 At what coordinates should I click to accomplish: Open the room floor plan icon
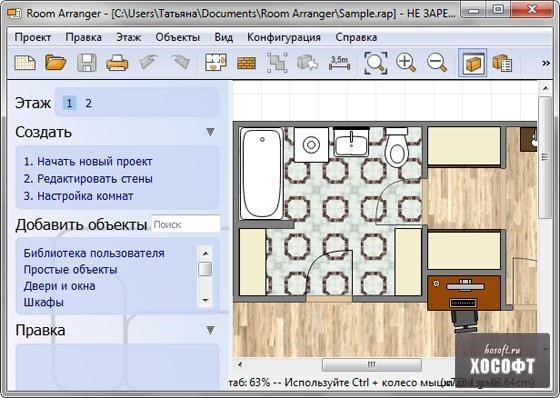pos(216,63)
